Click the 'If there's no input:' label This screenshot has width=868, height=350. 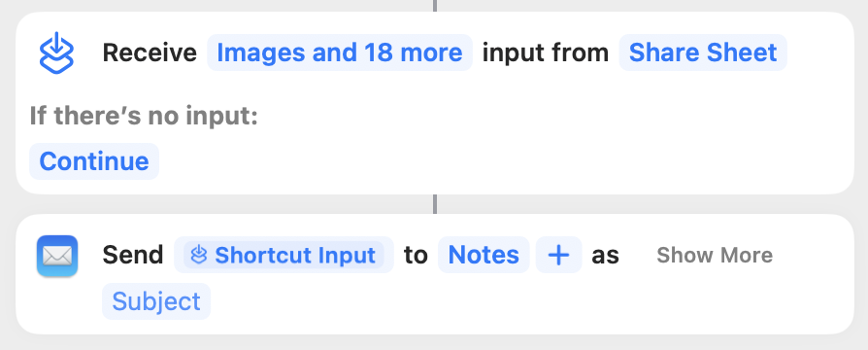coord(144,117)
